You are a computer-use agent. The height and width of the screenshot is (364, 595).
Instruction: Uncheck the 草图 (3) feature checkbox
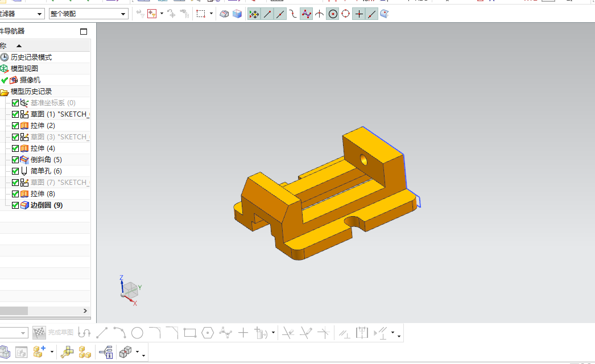15,137
